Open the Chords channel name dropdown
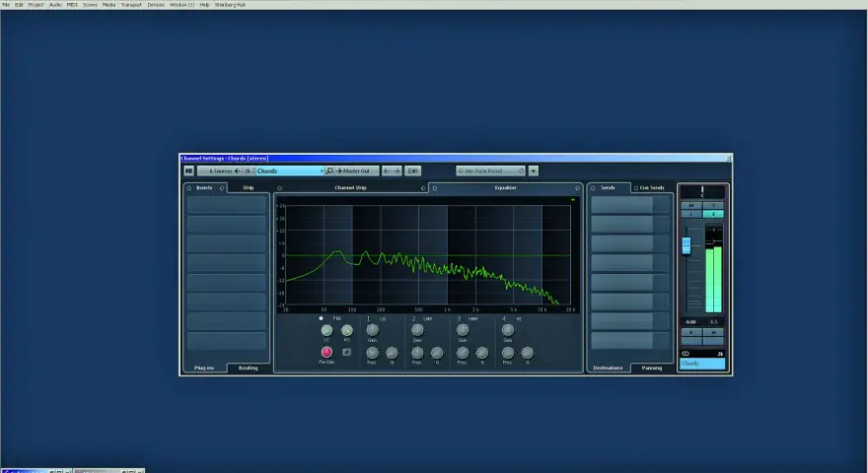The image size is (868, 473). click(290, 170)
